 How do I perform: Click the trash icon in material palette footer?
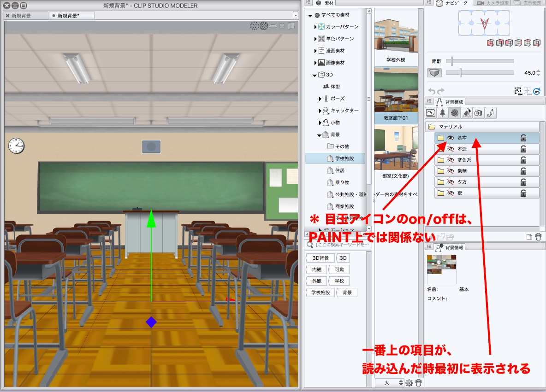pos(419,383)
